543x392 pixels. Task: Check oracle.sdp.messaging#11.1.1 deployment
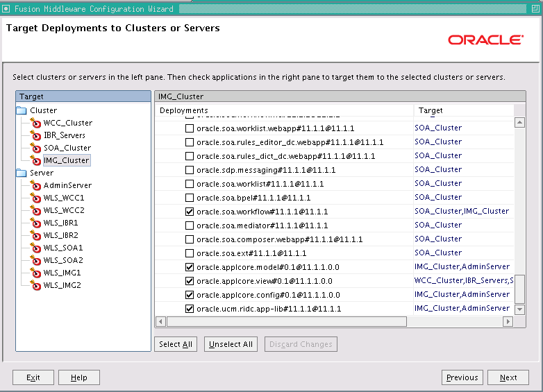[x=190, y=170]
